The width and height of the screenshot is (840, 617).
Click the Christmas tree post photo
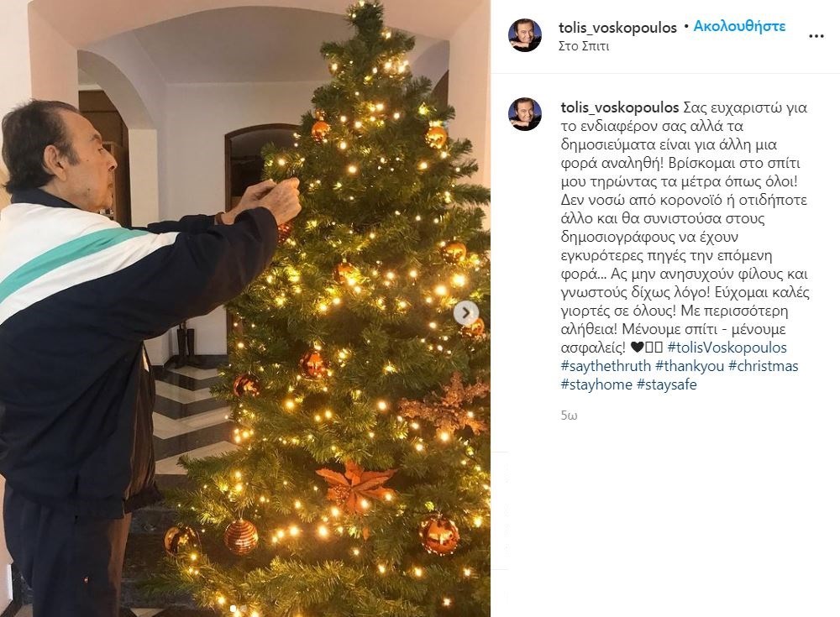point(244,309)
